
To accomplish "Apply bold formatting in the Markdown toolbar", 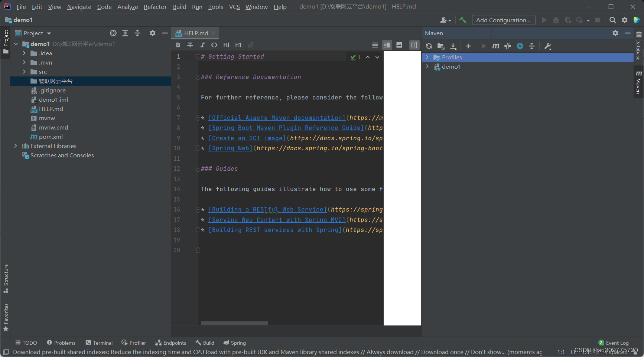I will (178, 45).
